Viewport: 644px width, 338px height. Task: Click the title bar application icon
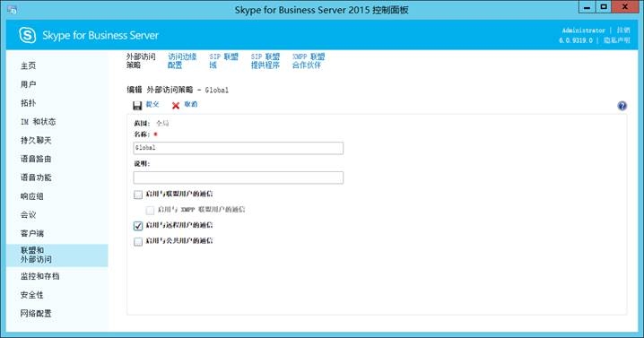click(12, 10)
